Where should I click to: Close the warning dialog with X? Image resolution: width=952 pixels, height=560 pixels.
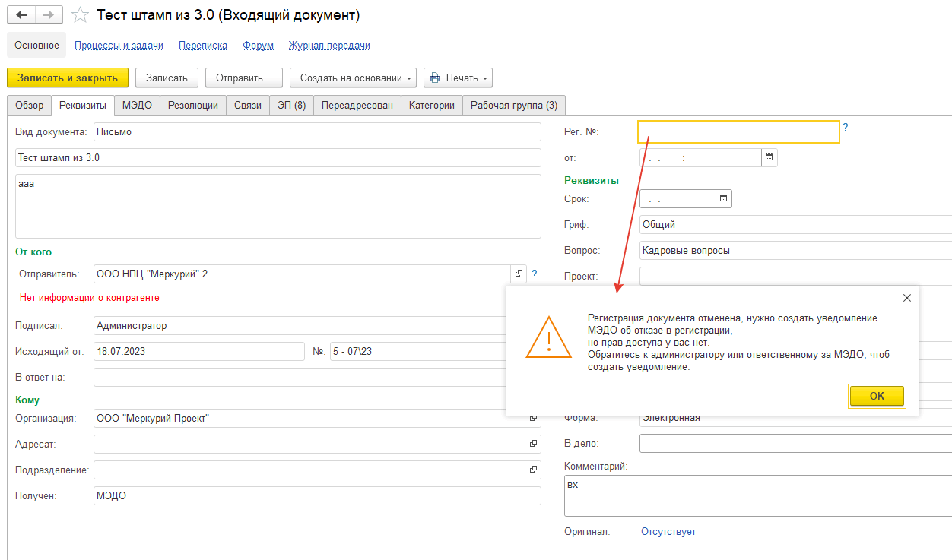[906, 299]
